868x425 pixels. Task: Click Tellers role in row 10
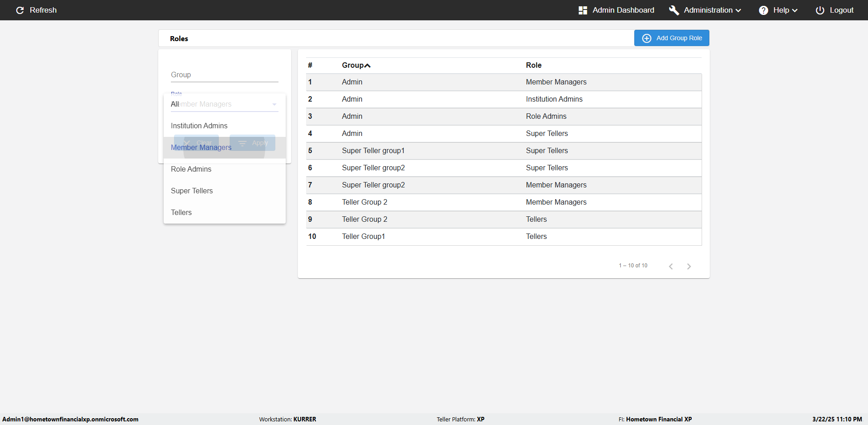[536, 236]
